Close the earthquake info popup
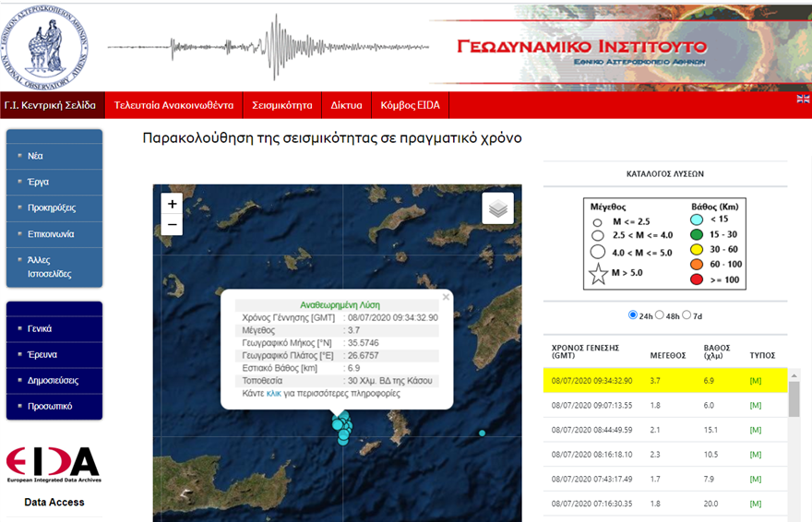The height and width of the screenshot is (522, 812). (x=446, y=297)
